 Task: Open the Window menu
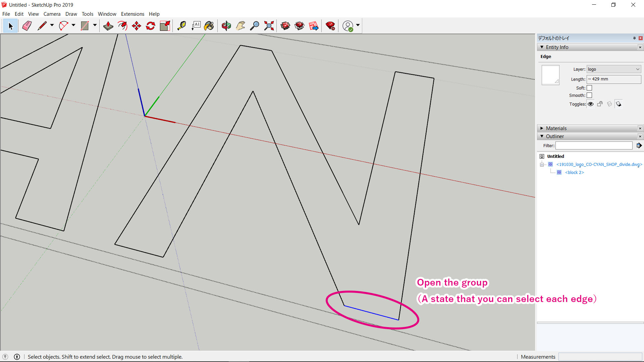107,14
